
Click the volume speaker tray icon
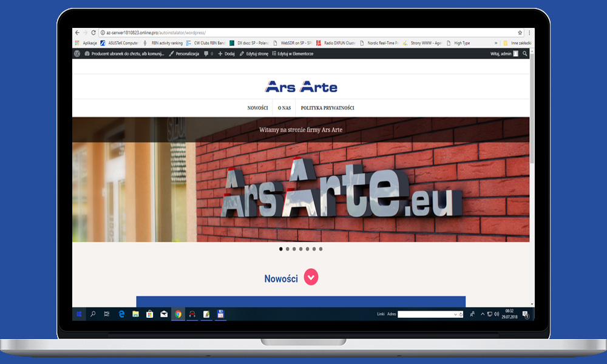pos(497,314)
